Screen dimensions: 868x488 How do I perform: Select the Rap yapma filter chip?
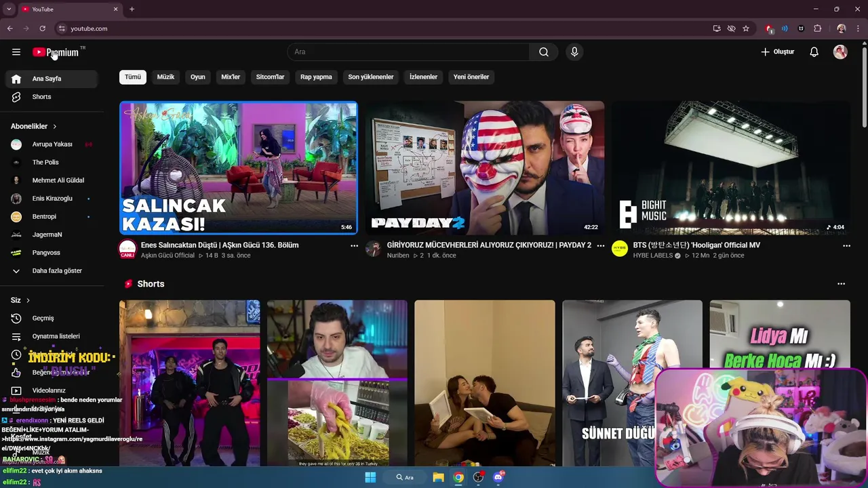(316, 77)
